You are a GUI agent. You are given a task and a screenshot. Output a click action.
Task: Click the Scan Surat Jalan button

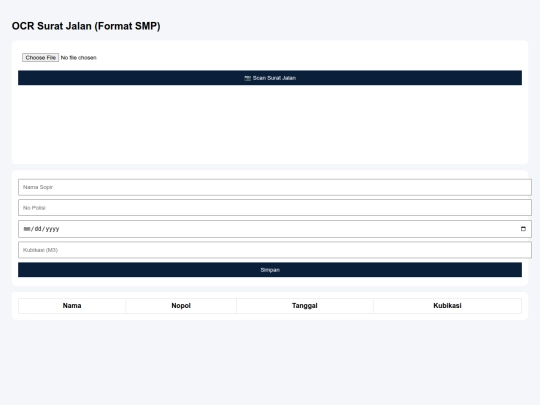pyautogui.click(x=270, y=78)
